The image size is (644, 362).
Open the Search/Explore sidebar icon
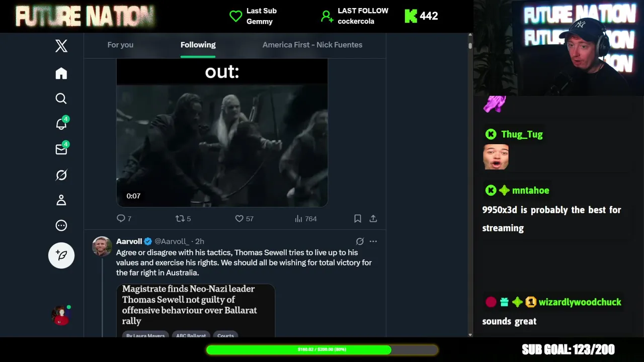click(61, 99)
